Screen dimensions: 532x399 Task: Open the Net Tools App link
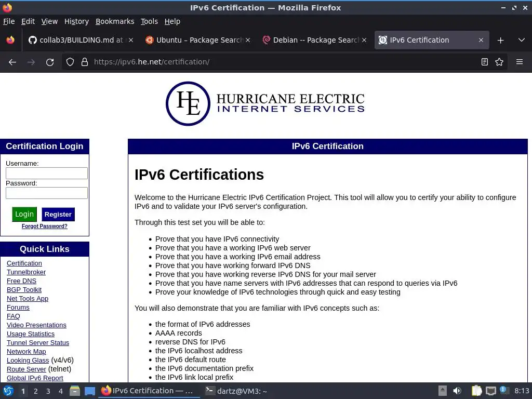(x=28, y=299)
